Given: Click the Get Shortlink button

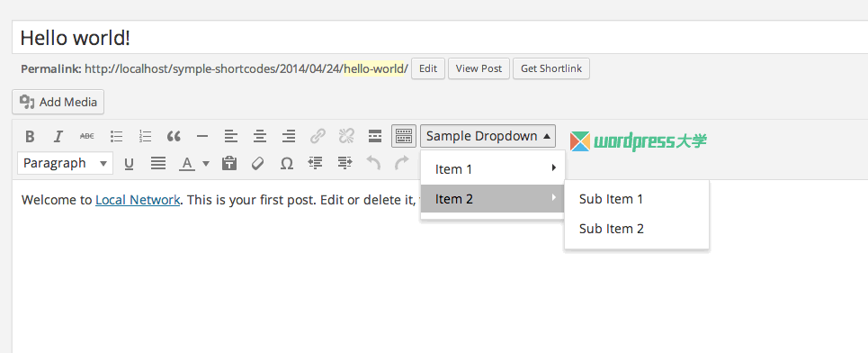Looking at the screenshot, I should pos(551,68).
